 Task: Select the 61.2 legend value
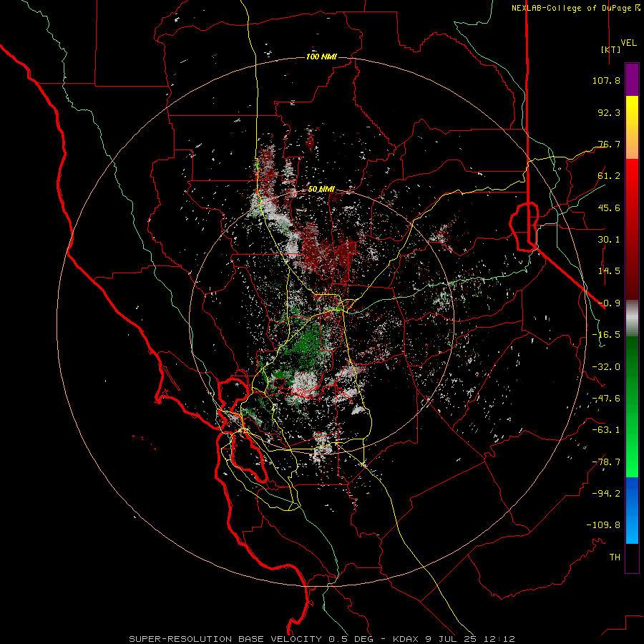point(609,176)
